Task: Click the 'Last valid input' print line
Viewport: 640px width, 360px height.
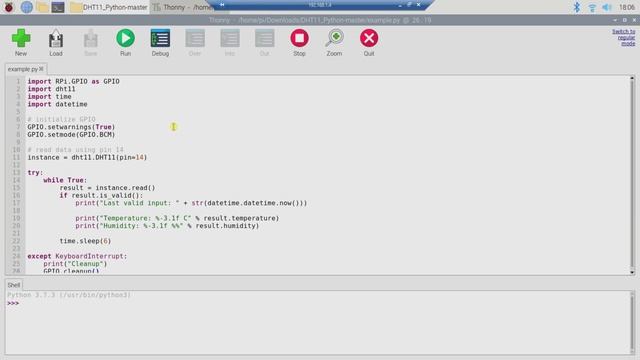Action: [191, 203]
